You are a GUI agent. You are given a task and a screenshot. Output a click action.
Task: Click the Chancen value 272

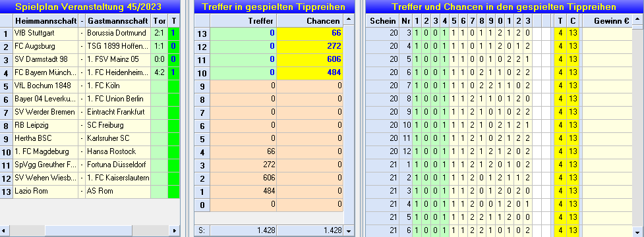pos(310,46)
